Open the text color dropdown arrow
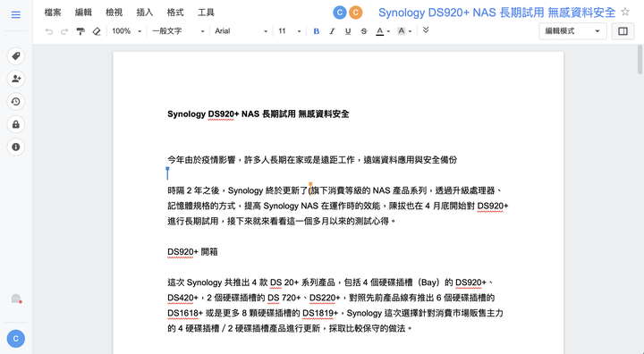 (x=388, y=31)
